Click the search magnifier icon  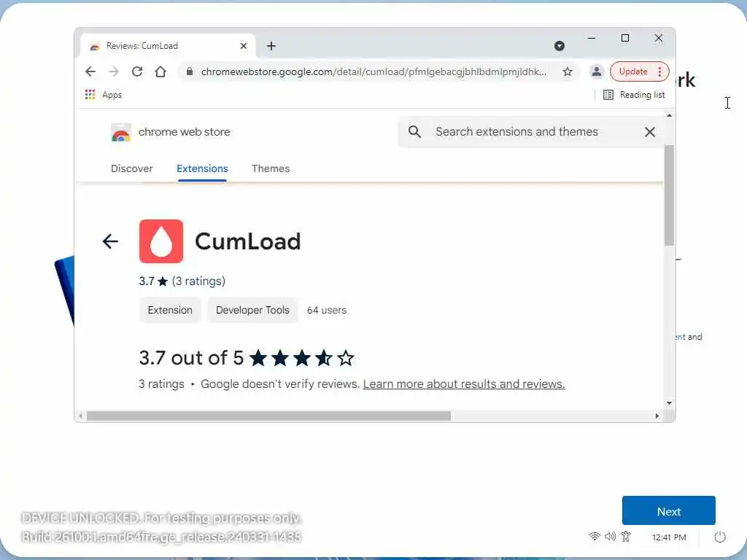(x=414, y=132)
